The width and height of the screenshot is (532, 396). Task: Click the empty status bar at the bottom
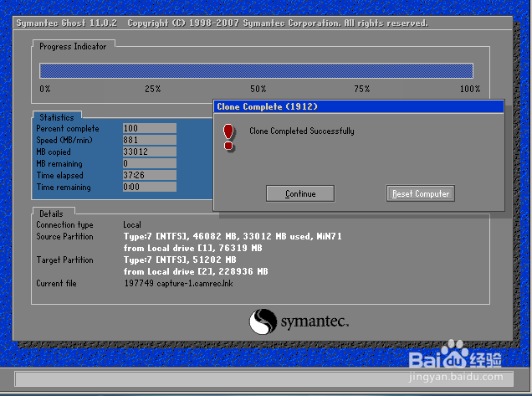click(x=264, y=378)
